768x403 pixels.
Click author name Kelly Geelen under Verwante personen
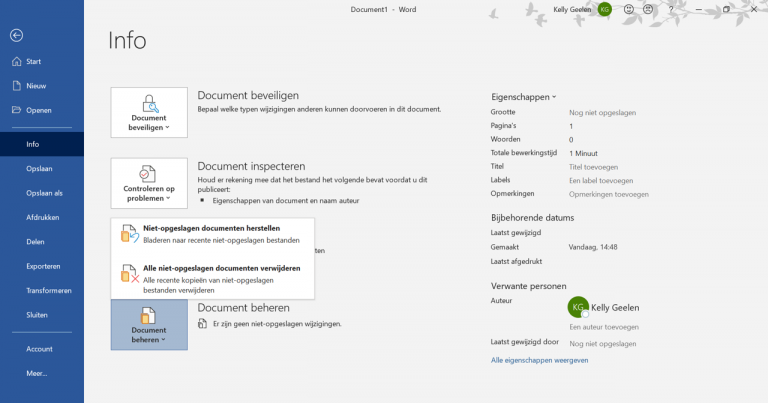[615, 308]
